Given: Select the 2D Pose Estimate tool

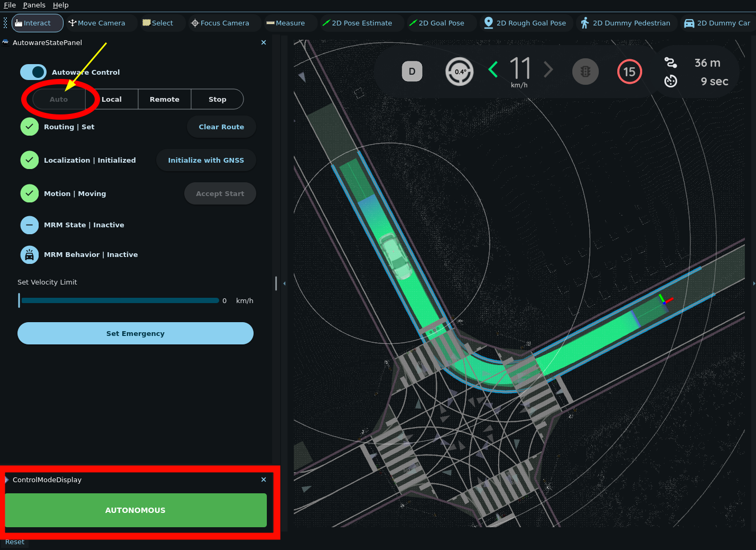Looking at the screenshot, I should pyautogui.click(x=357, y=23).
